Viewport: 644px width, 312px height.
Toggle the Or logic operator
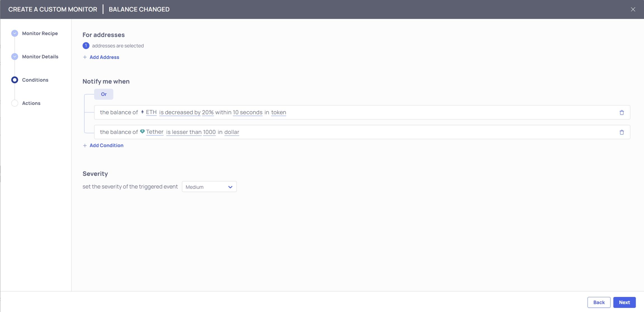pos(104,94)
